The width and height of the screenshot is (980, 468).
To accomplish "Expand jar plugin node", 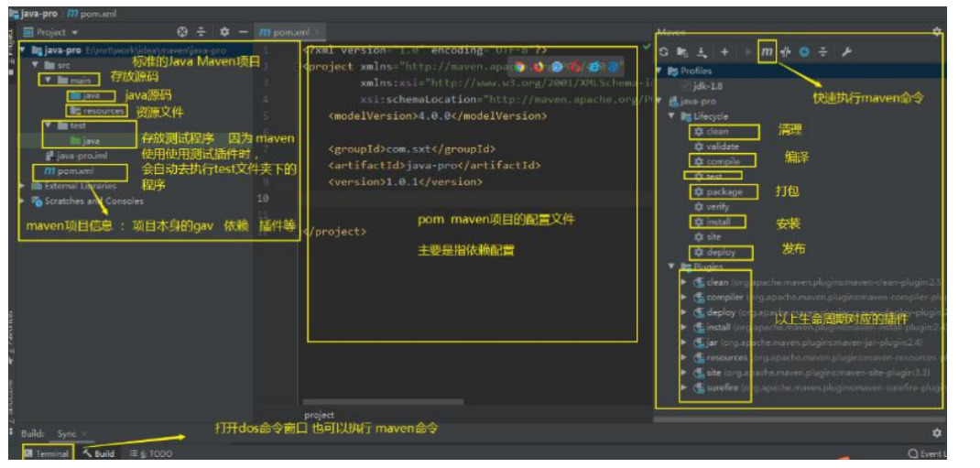I will pyautogui.click(x=684, y=343).
